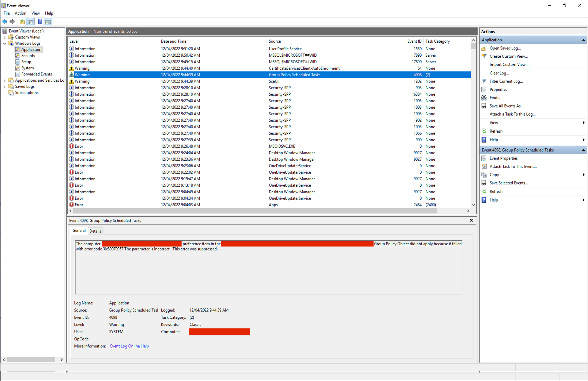Click the Filter Current Log funnel icon

pyautogui.click(x=484, y=81)
